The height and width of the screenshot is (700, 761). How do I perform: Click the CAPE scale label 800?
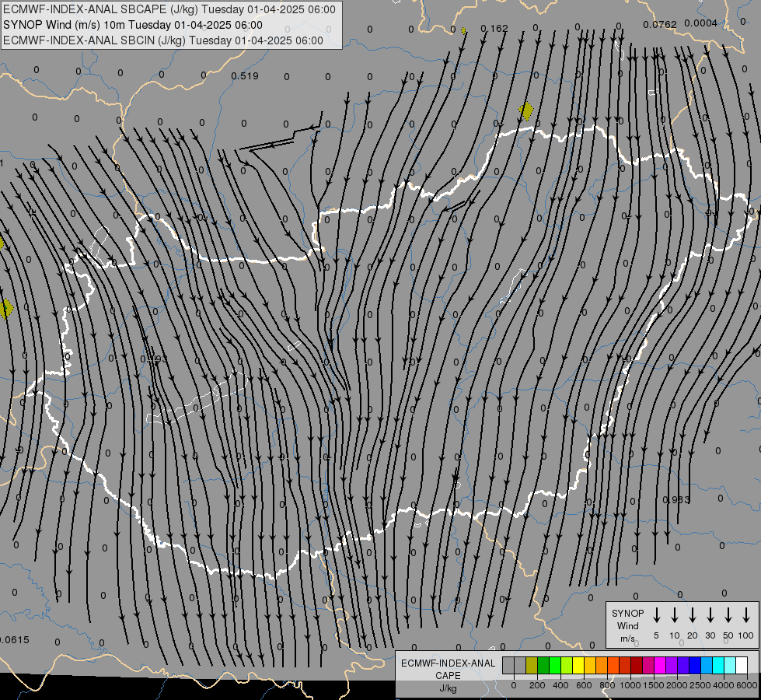click(607, 685)
